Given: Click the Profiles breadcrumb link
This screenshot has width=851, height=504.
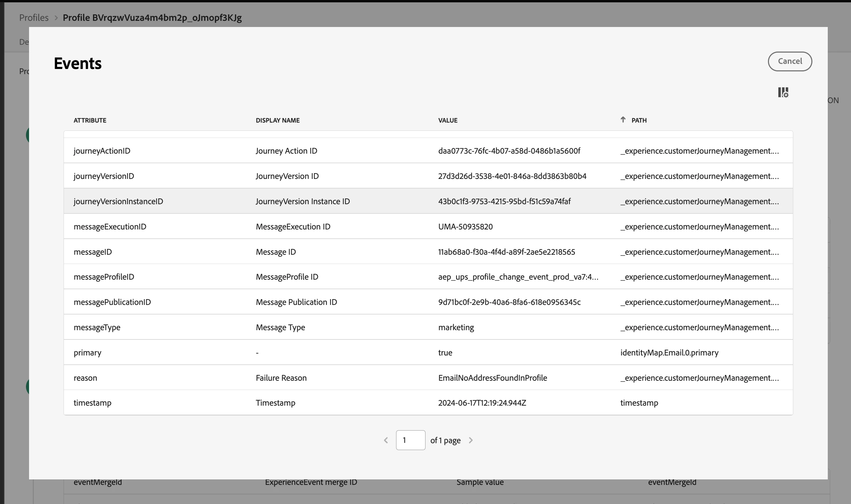Looking at the screenshot, I should coord(34,18).
